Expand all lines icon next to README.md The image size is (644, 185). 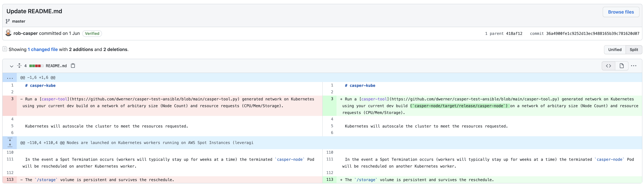(x=19, y=66)
